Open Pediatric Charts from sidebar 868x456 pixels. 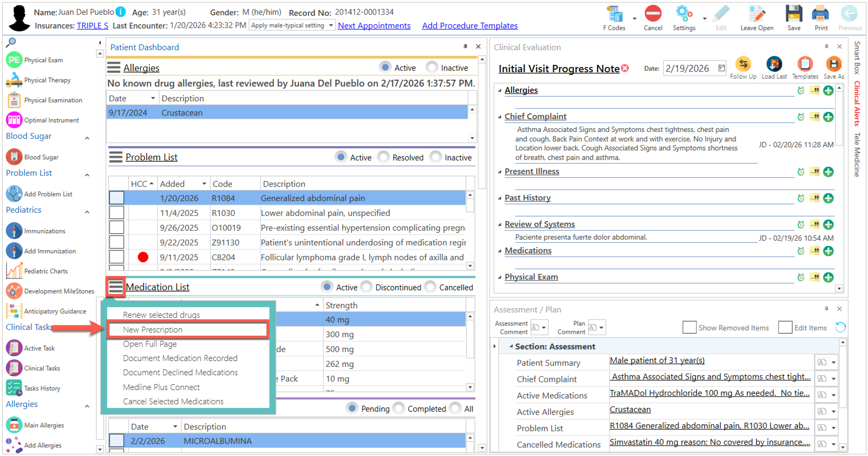(45, 271)
